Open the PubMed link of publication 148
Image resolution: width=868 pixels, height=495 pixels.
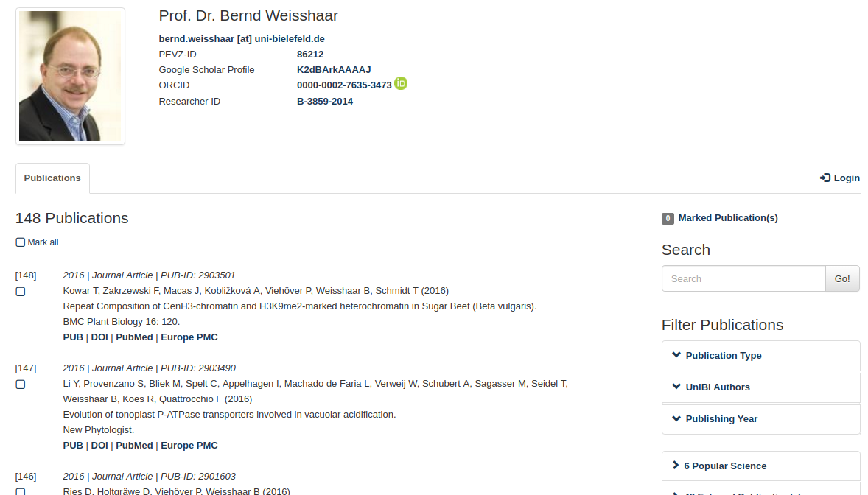click(x=134, y=337)
